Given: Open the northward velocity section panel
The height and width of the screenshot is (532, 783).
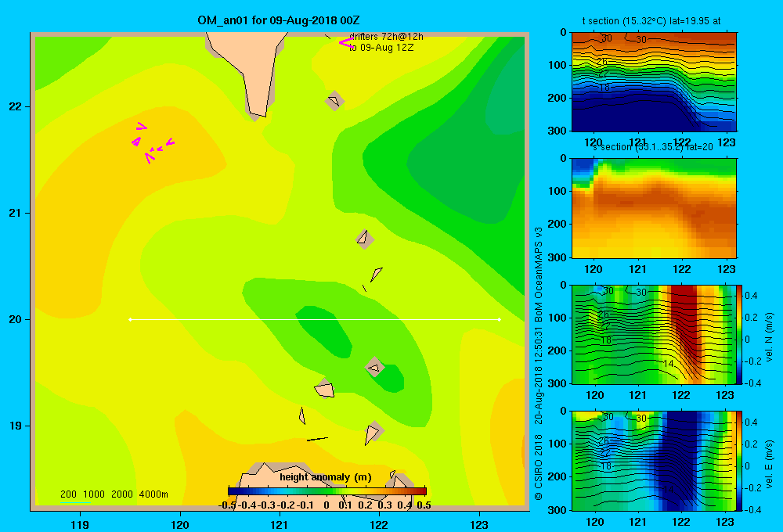Looking at the screenshot, I should [x=654, y=334].
